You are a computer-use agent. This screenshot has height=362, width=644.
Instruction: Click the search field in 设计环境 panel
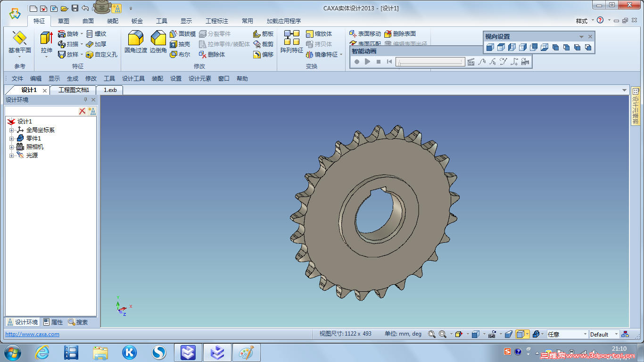pyautogui.click(x=41, y=111)
